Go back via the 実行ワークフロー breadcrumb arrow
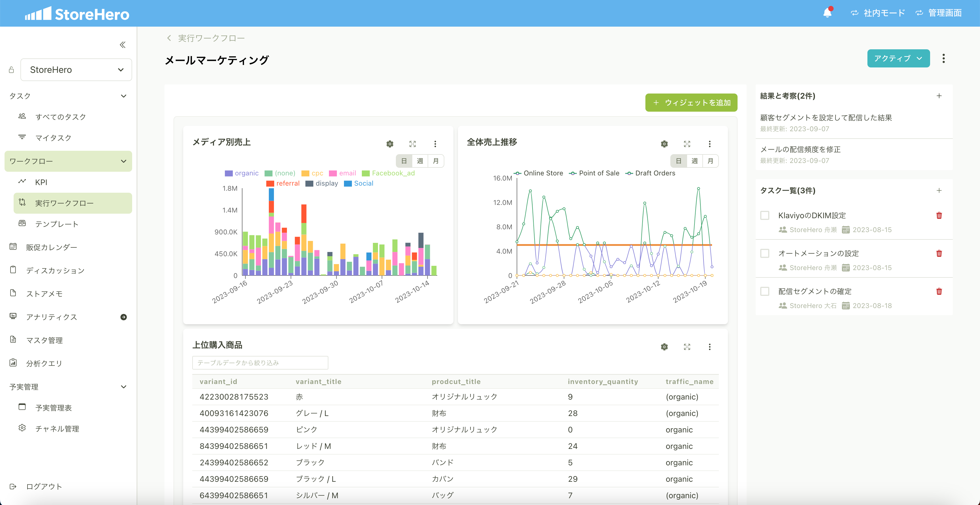980x505 pixels. point(169,38)
